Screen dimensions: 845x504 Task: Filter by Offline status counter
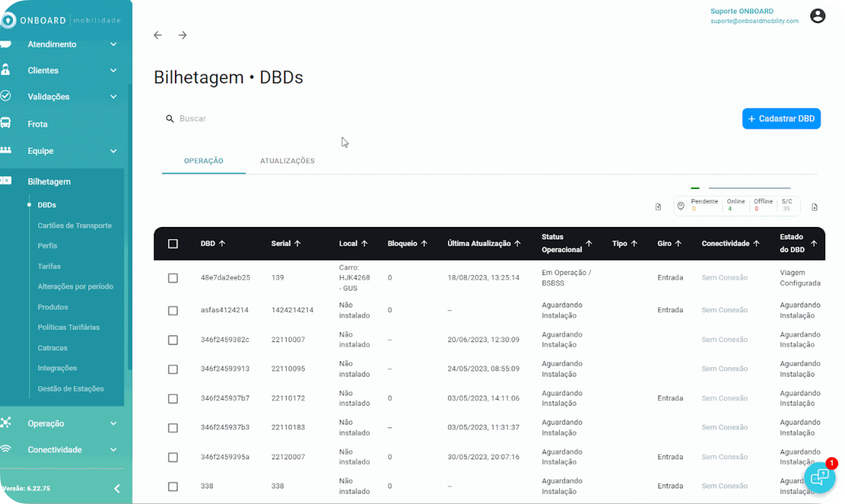(x=763, y=205)
